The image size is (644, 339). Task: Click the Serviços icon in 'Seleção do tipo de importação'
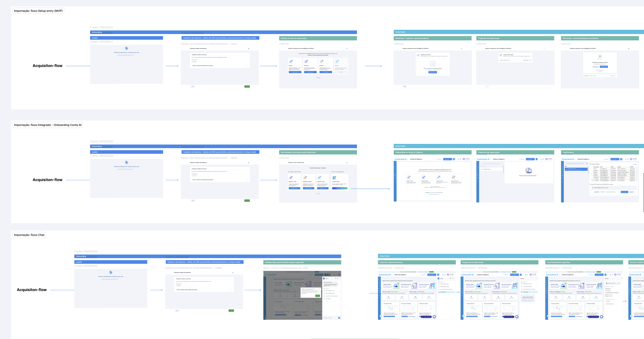[321, 61]
